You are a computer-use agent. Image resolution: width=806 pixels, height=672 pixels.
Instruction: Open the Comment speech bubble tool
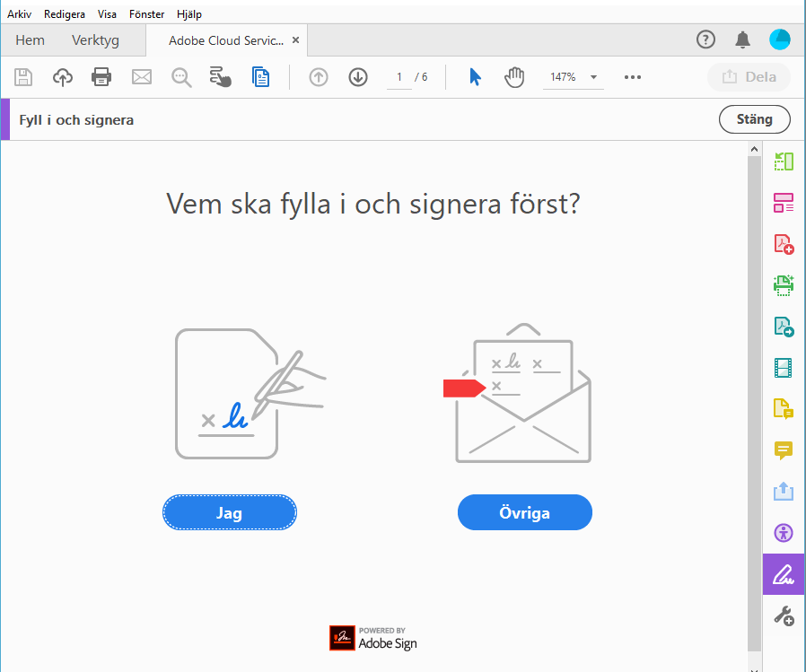[783, 450]
